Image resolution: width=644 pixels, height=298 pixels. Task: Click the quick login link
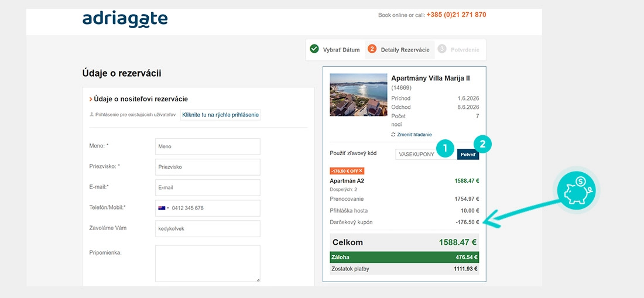coord(220,115)
